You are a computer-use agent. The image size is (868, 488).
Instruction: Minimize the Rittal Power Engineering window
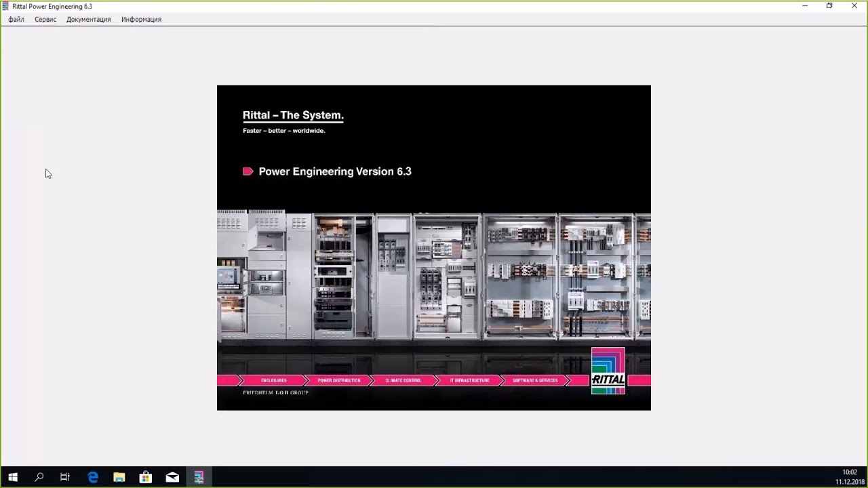click(805, 6)
